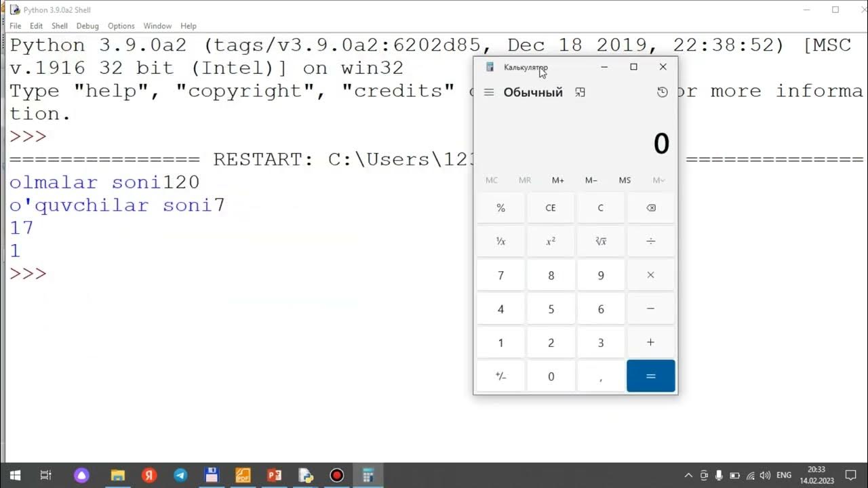Image resolution: width=868 pixels, height=488 pixels.
Task: Click the square root button
Action: click(x=600, y=241)
